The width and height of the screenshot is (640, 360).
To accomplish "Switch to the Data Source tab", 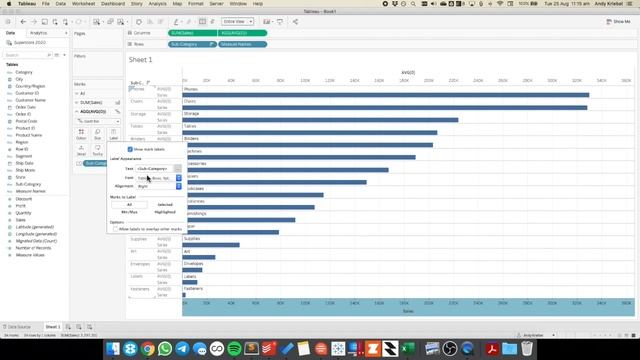I will point(17,327).
